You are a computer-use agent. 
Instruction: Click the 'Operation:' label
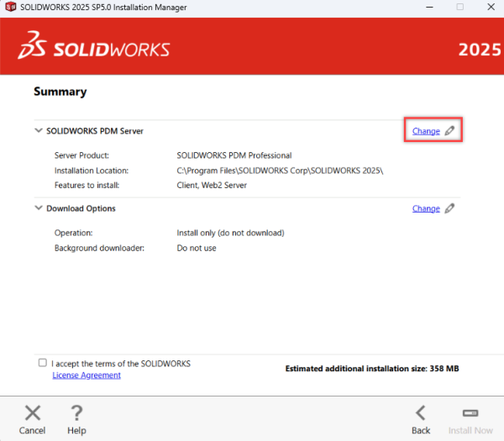[73, 233]
